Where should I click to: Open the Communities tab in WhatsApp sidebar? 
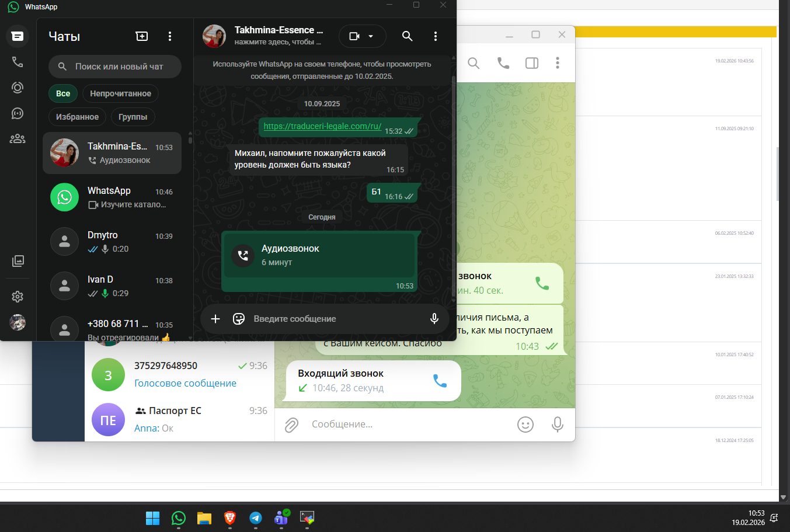(18, 139)
